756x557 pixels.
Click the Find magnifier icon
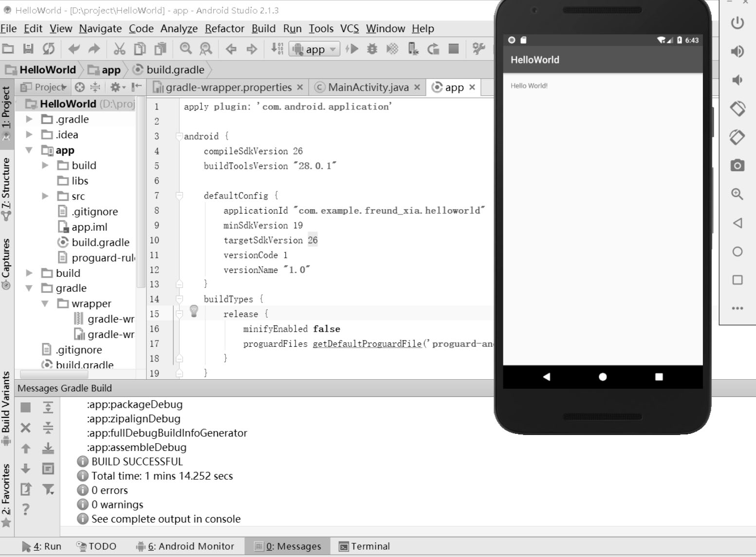tap(185, 49)
